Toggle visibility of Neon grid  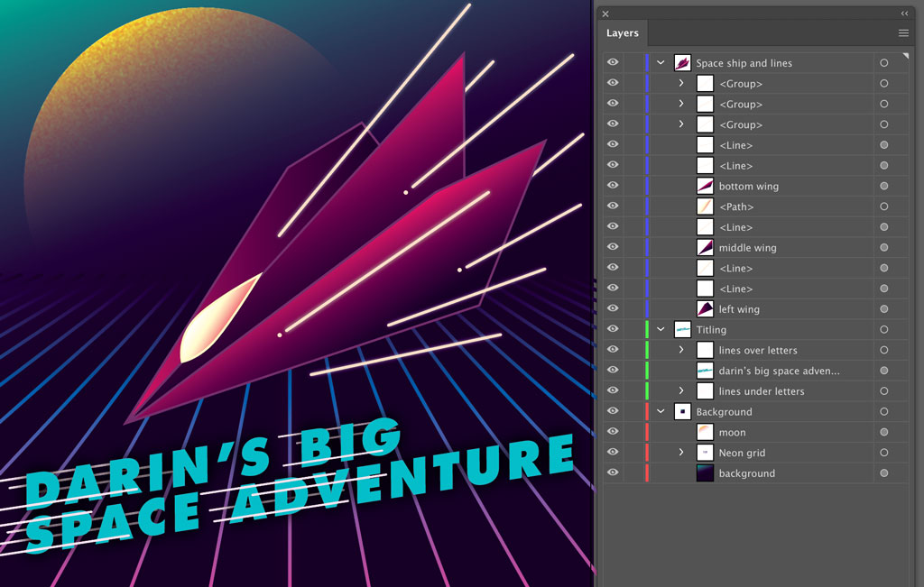tap(613, 452)
